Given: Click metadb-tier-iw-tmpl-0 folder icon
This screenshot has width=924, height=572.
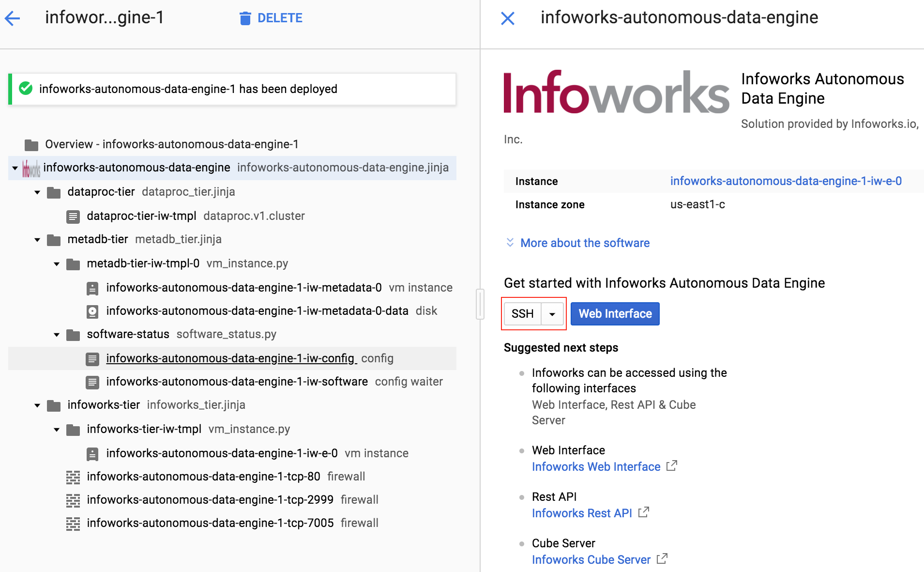Looking at the screenshot, I should coord(73,264).
